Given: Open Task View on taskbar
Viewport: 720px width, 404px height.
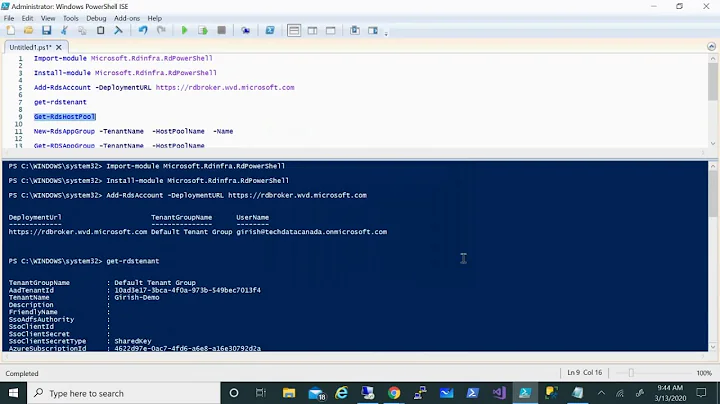Looking at the screenshot, I should (261, 393).
